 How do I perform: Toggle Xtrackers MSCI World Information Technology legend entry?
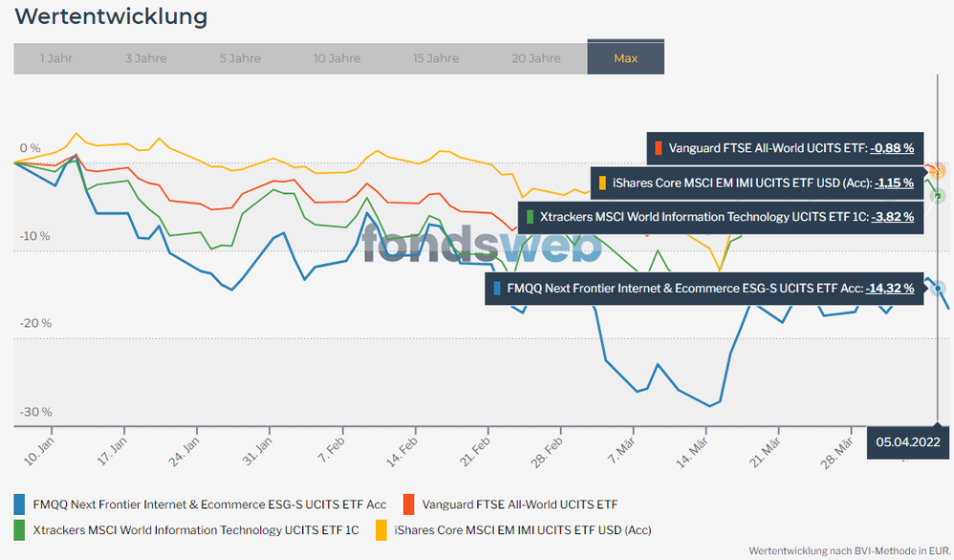186,530
